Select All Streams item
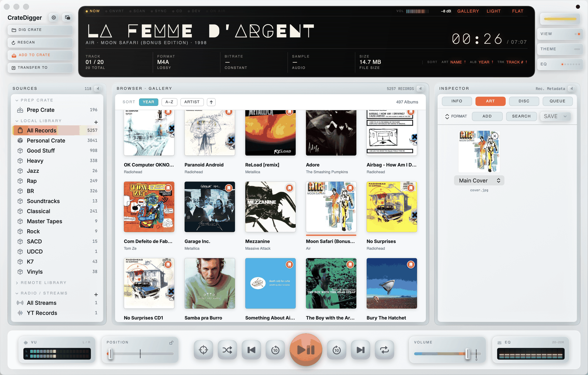The width and height of the screenshot is (588, 375). (57, 303)
